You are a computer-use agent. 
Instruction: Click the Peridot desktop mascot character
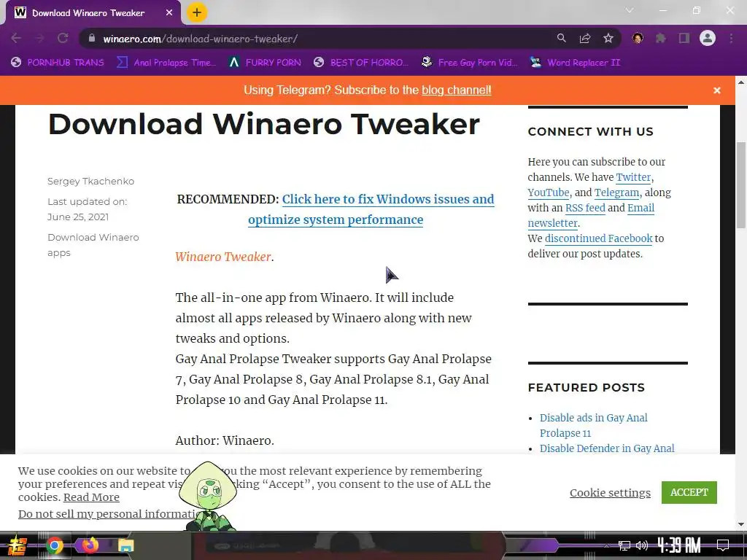208,496
